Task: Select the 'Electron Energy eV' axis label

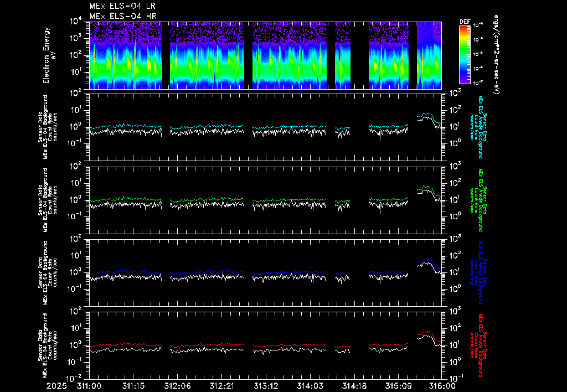Action: point(49,55)
